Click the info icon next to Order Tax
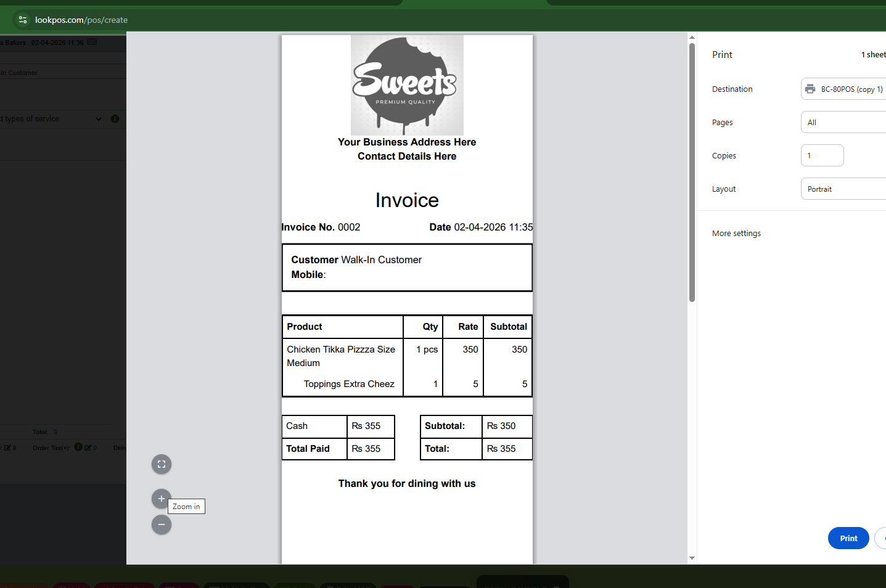Image resolution: width=886 pixels, height=588 pixels. tap(78, 447)
